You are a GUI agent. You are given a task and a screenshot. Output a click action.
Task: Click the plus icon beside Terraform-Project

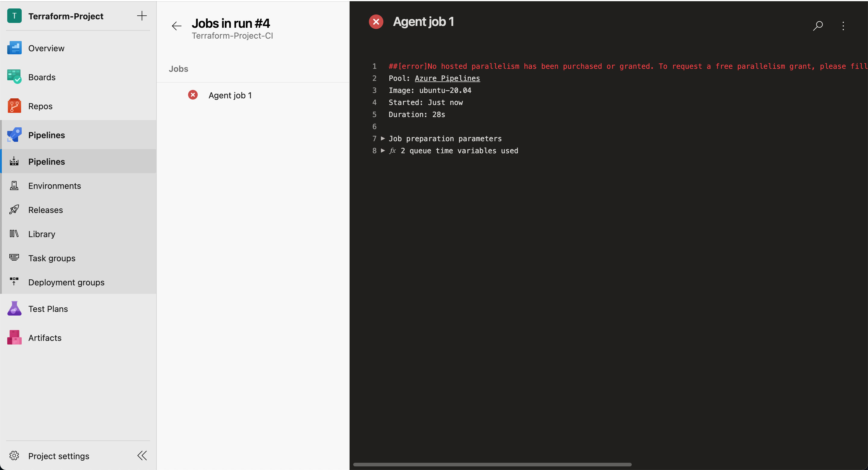click(x=142, y=16)
